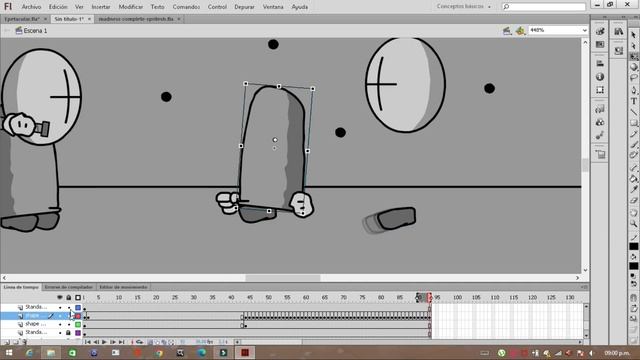The height and width of the screenshot is (360, 640).
Task: Open the Ayuda menu
Action: point(300,7)
